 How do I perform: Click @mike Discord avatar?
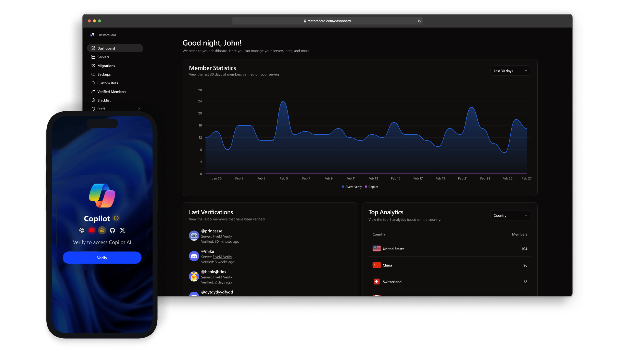click(x=194, y=256)
